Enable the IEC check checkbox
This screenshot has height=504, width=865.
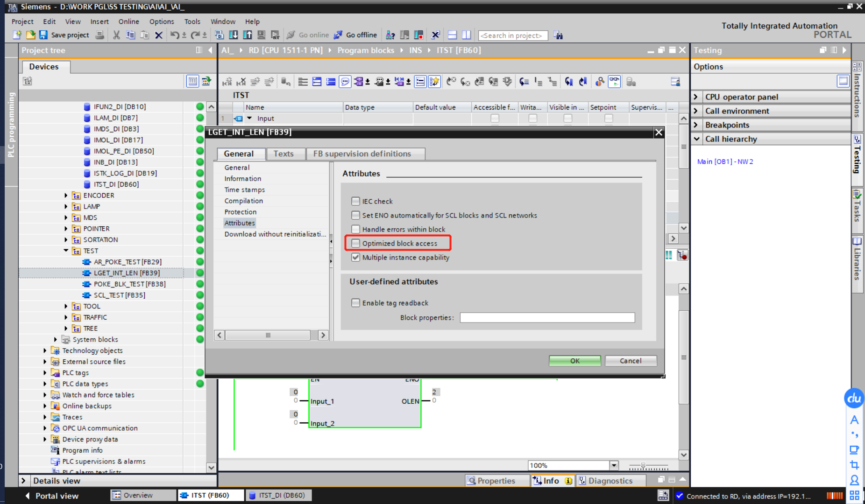(356, 201)
